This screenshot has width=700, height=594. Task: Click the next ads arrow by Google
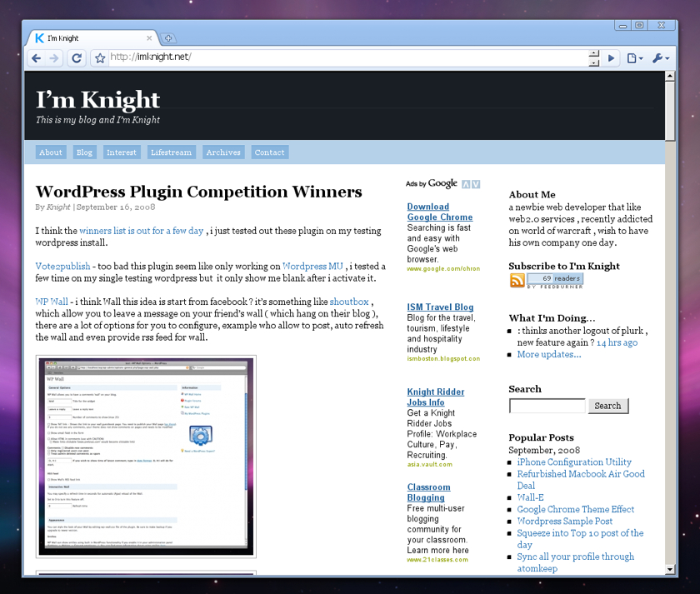click(x=476, y=184)
